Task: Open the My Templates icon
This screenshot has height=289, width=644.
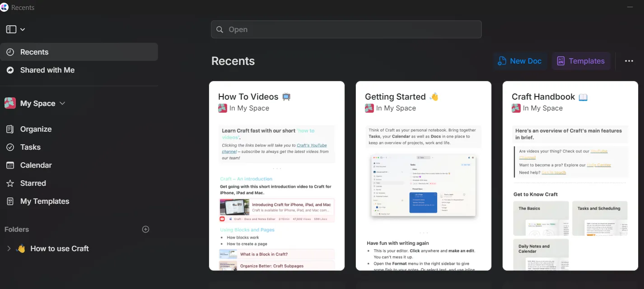Action: 10,201
